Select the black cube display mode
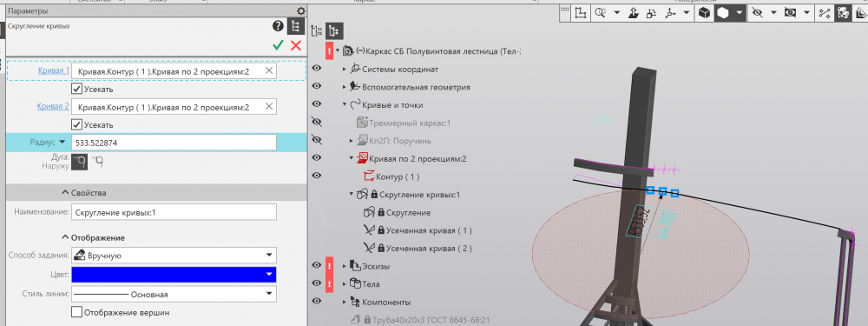Viewport: 868px width, 326px height. tap(704, 13)
